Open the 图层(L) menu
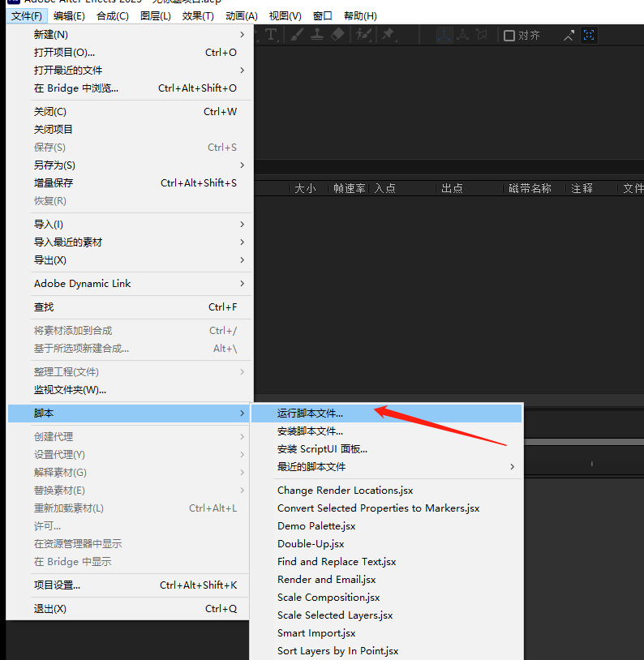The image size is (644, 660). pos(156,16)
